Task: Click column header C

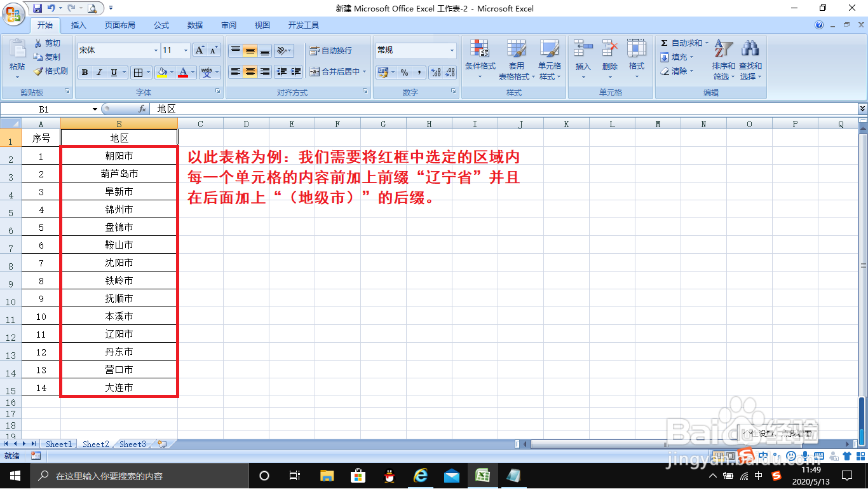Action: [200, 124]
